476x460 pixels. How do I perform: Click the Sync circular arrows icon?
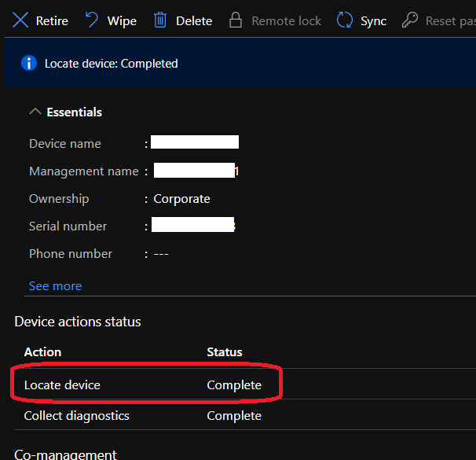pos(344,20)
